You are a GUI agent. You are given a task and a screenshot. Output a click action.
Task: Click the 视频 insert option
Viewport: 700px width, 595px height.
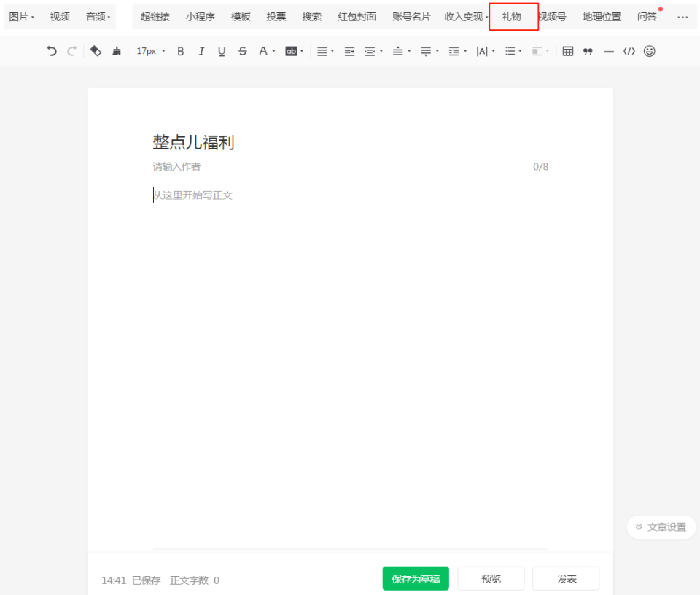click(x=60, y=17)
